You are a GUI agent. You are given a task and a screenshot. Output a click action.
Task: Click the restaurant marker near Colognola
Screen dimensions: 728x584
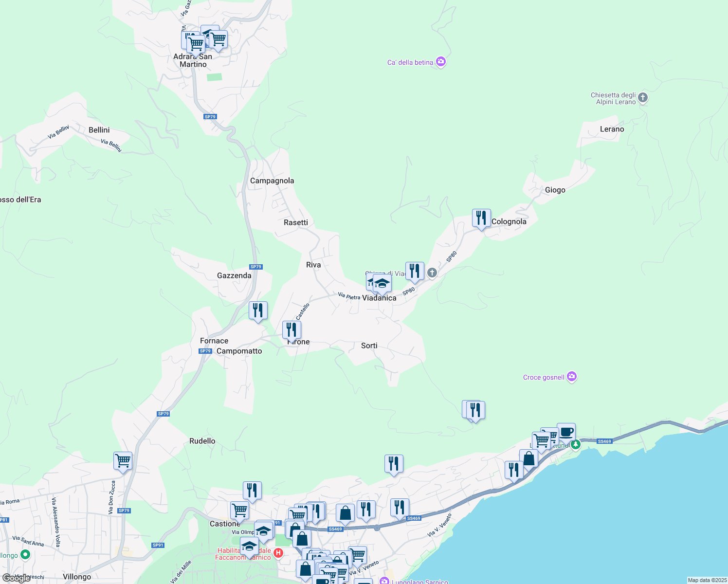481,219
